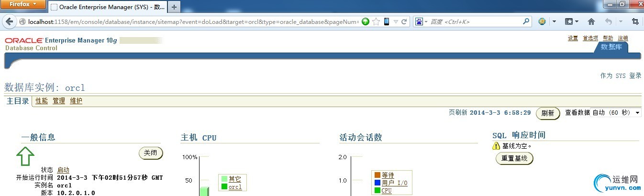
Task: Click the orcl legend link in CPU chart
Action: pos(235,187)
